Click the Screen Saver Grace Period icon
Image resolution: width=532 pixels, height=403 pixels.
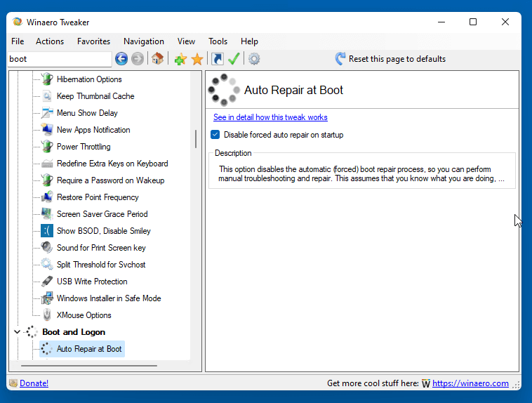point(47,214)
